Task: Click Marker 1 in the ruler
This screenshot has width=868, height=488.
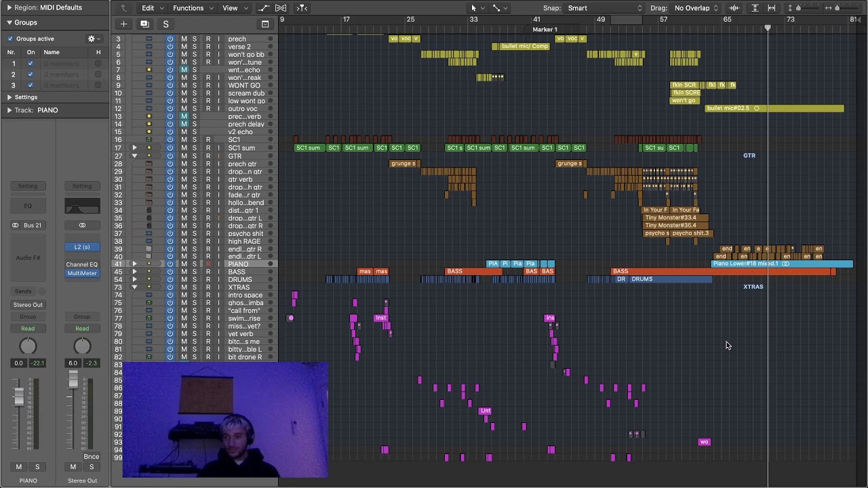Action: point(545,30)
